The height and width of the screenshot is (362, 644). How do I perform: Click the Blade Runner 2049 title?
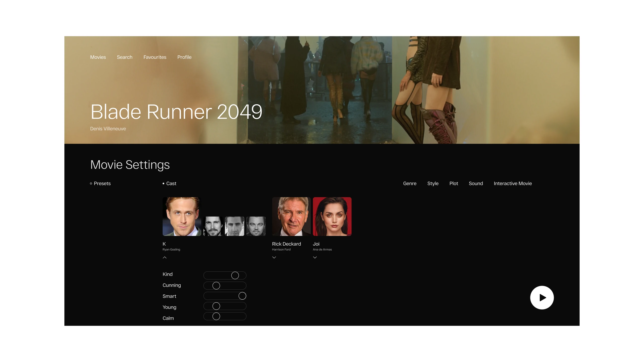[x=176, y=112]
